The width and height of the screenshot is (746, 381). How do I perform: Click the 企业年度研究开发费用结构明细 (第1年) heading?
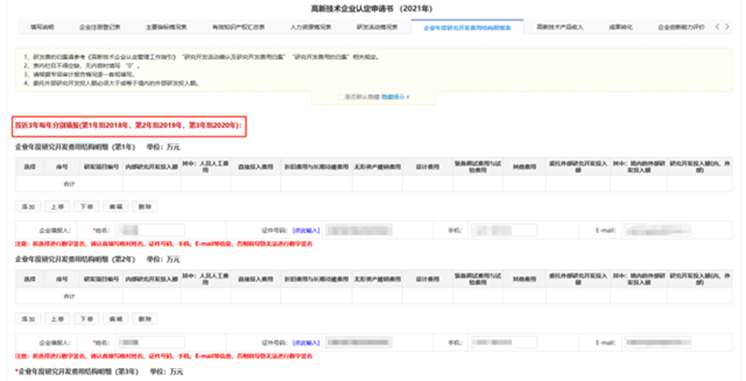click(x=75, y=147)
